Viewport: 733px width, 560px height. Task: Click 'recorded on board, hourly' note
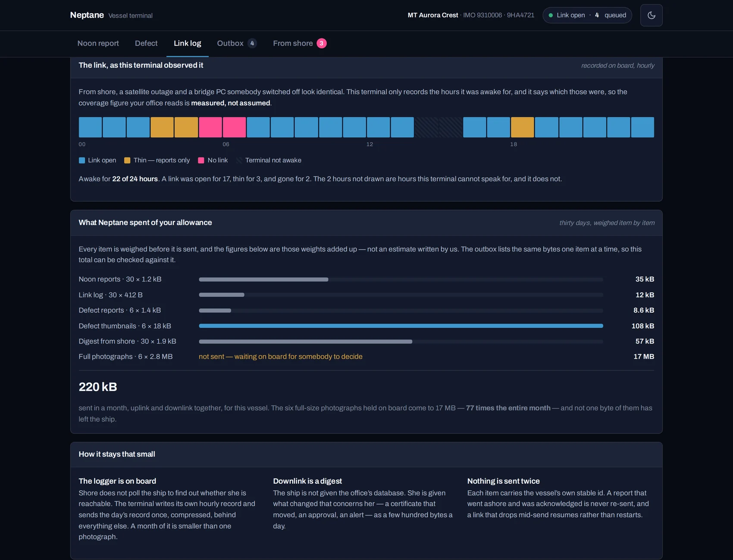[617, 66]
